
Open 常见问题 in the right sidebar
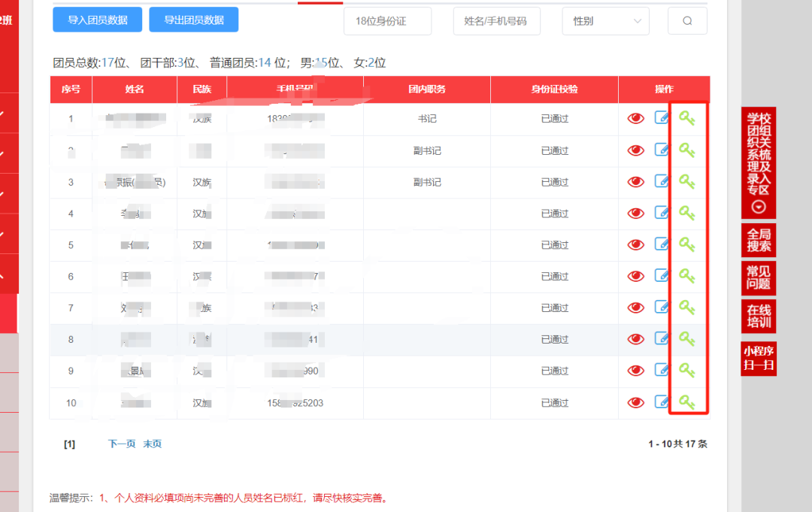[758, 277]
